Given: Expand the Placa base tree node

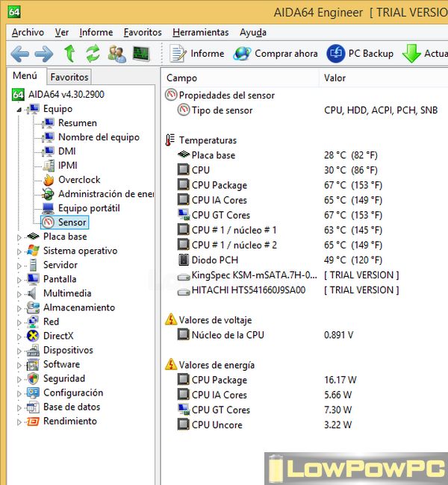Looking at the screenshot, I should [19, 237].
